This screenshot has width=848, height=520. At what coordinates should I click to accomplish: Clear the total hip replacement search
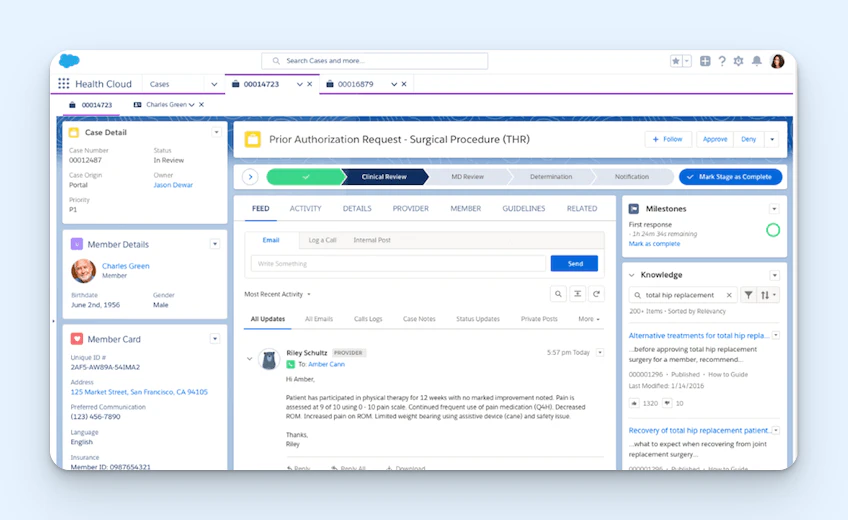pyautogui.click(x=729, y=295)
